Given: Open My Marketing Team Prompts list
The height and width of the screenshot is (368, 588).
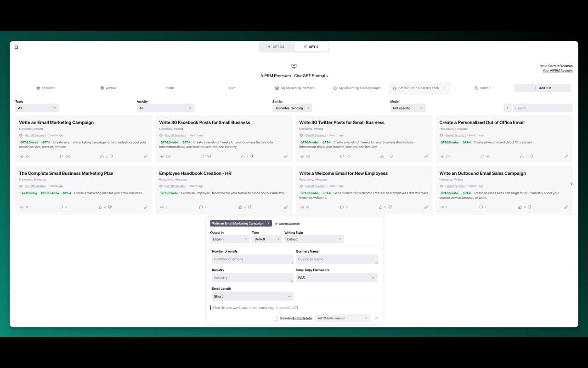Looking at the screenshot, I should coord(356,88).
